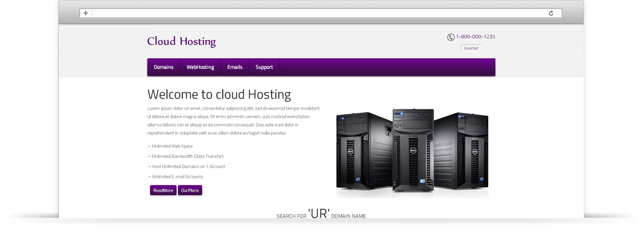The height and width of the screenshot is (229, 644).
Task: Click Host Unlimited Domains on 1 Account
Action: [x=188, y=167]
